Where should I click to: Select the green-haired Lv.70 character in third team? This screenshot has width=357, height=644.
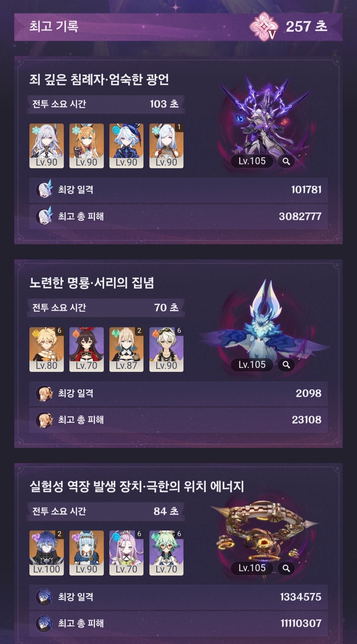coord(166,553)
